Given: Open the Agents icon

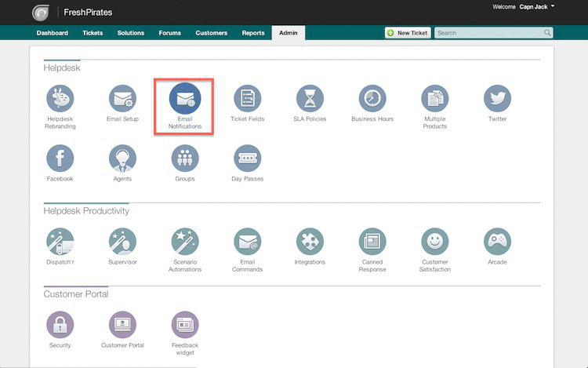Looking at the screenshot, I should (x=122, y=158).
